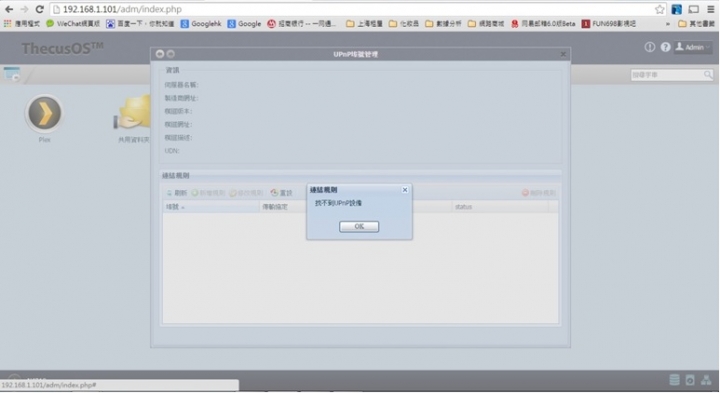Reload the page with the browser refresh icon

pos(39,9)
